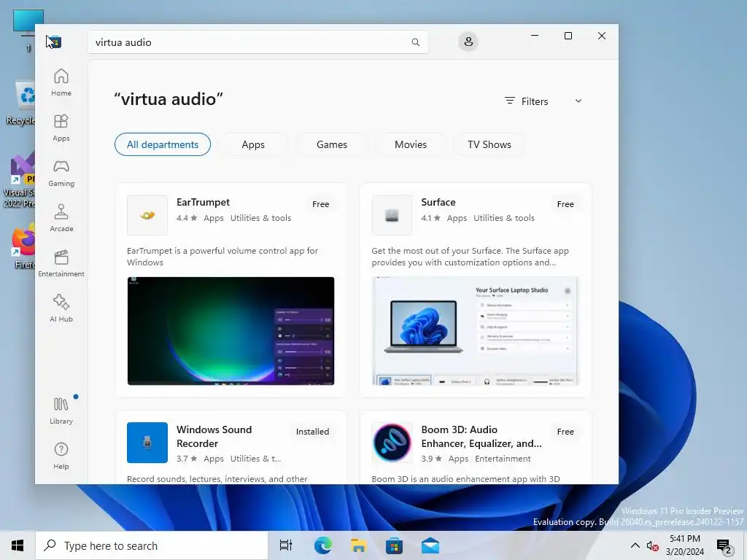Click the Windows Sound Recorder app icon

[147, 443]
